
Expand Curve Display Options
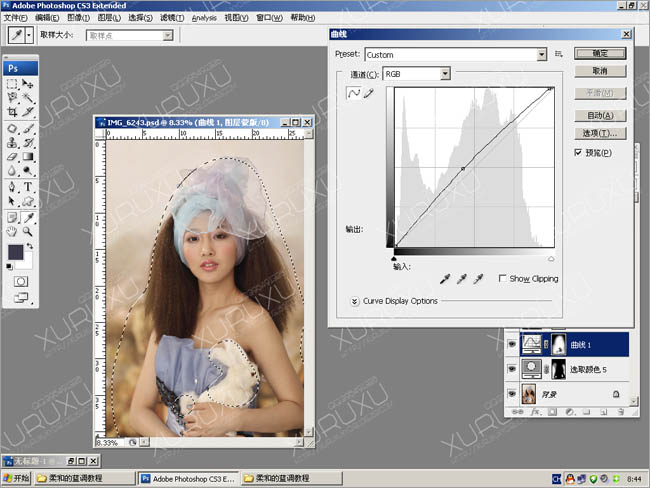click(x=355, y=301)
